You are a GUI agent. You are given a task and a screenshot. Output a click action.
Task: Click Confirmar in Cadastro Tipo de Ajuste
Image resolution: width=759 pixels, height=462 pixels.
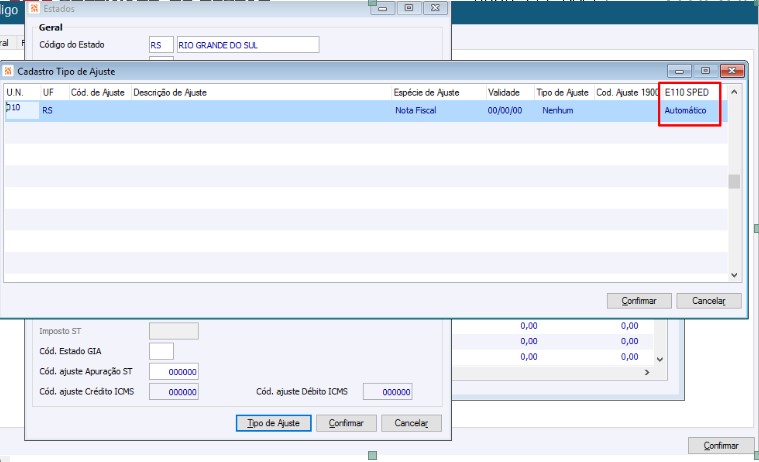pos(639,301)
